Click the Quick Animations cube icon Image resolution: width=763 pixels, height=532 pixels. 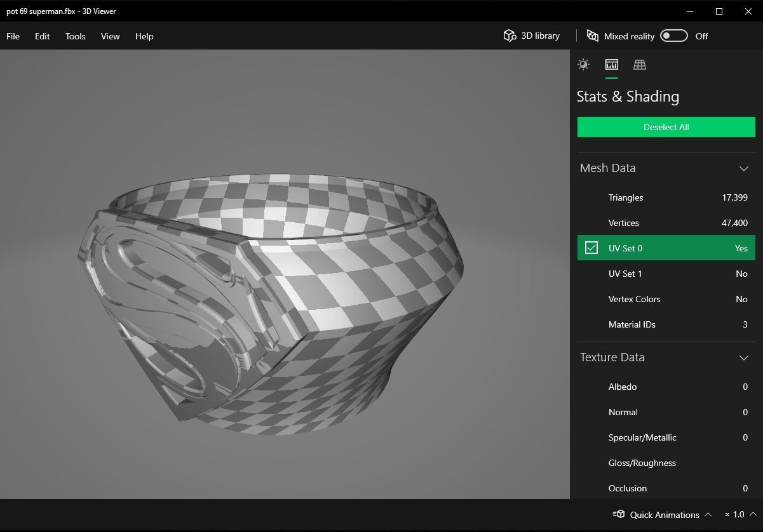(x=618, y=514)
